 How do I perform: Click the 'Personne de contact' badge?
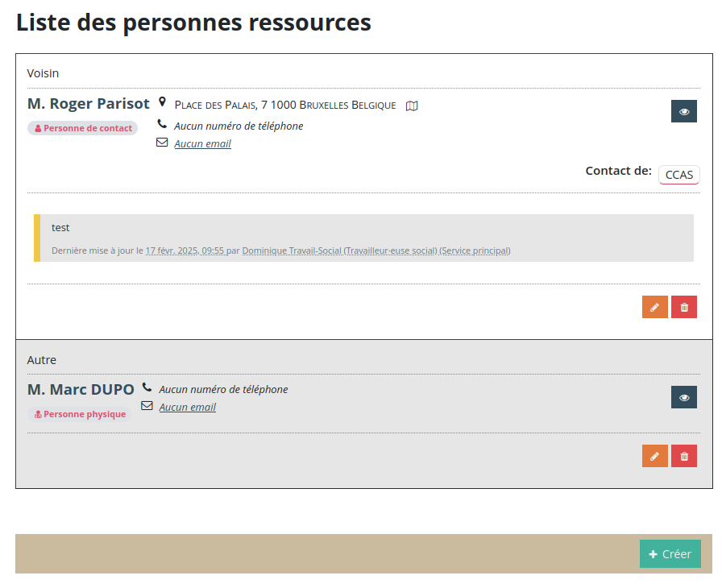[x=83, y=128]
